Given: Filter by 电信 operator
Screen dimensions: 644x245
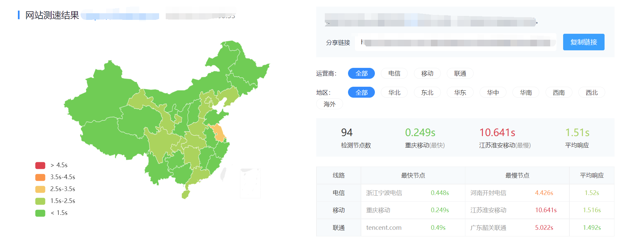Looking at the screenshot, I should [x=394, y=73].
